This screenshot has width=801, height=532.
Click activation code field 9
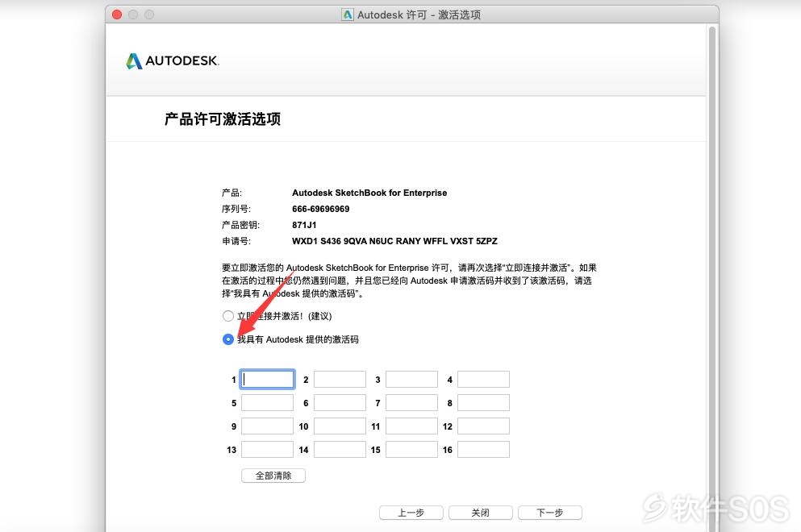click(x=268, y=426)
